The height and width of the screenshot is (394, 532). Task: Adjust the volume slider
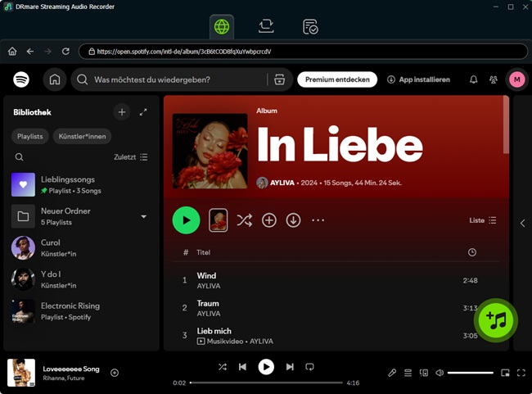[471, 373]
